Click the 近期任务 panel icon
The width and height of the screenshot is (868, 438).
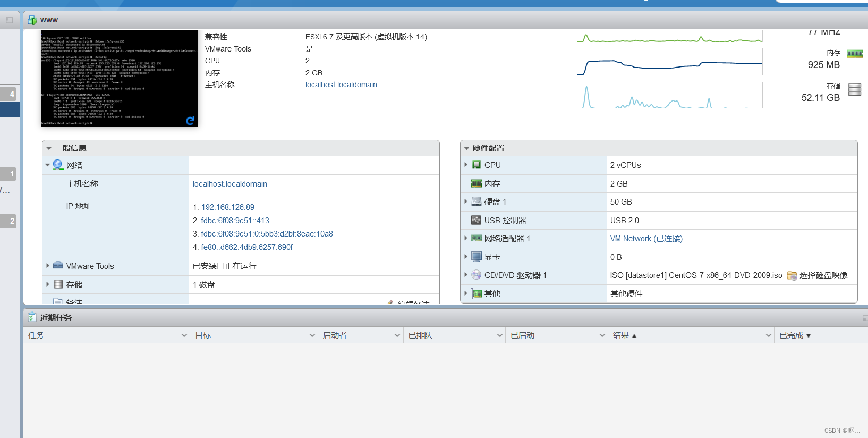click(x=32, y=317)
